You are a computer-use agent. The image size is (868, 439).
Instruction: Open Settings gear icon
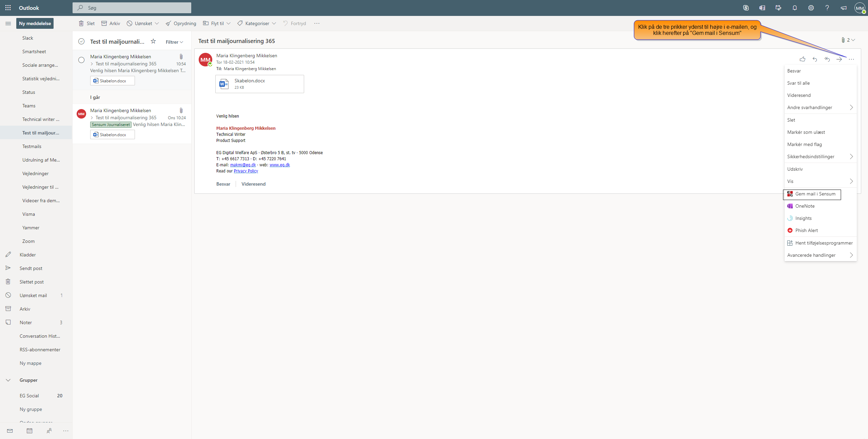pos(811,8)
